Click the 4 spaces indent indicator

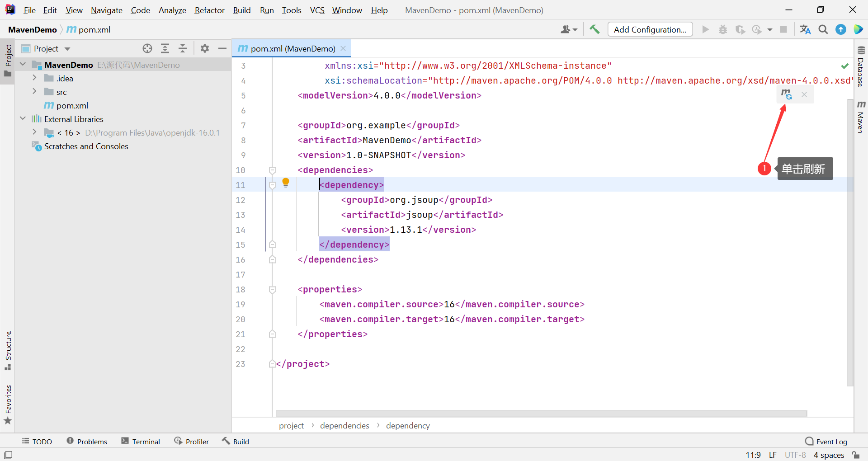pyautogui.click(x=829, y=455)
